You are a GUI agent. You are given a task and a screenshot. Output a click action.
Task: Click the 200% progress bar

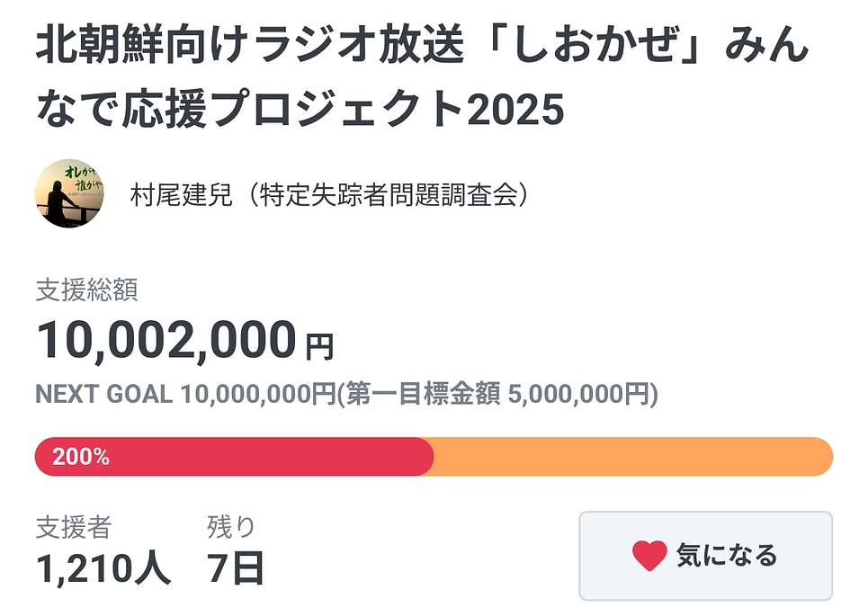(432, 457)
